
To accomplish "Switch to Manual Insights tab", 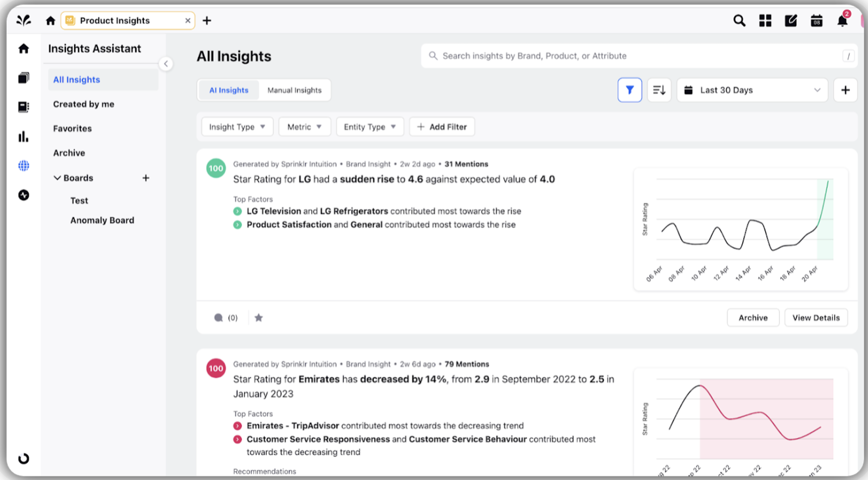I will tap(295, 90).
